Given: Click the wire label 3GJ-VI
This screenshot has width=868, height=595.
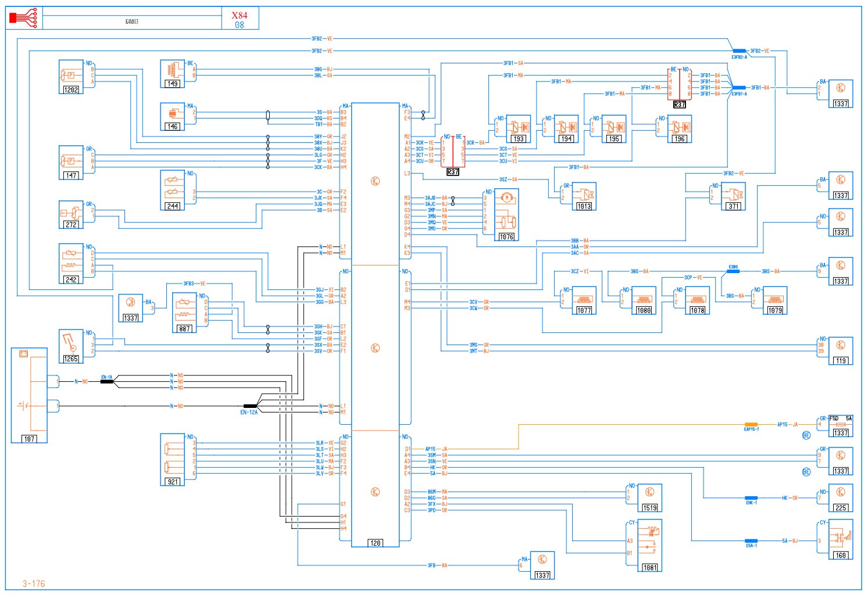Looking at the screenshot, I should [x=324, y=290].
